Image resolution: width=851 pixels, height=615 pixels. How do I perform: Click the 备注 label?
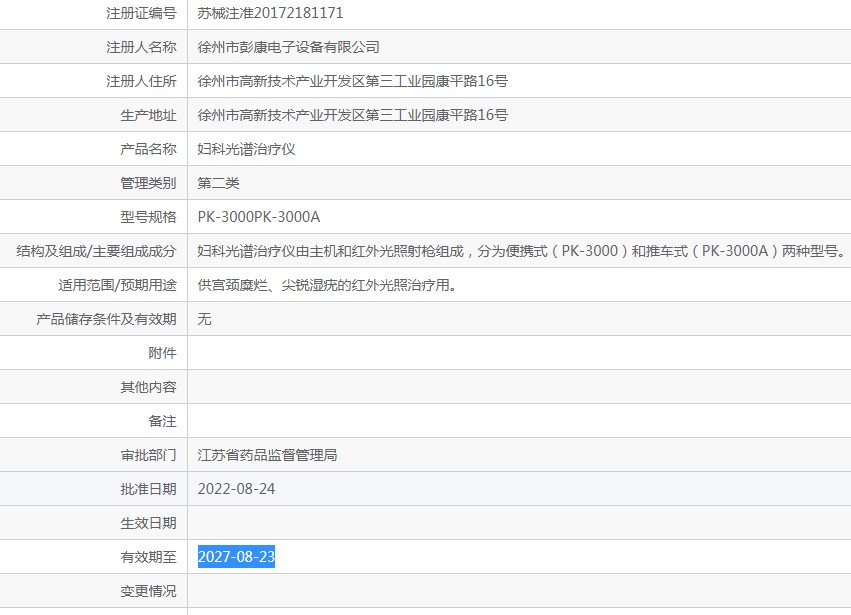[x=162, y=421]
